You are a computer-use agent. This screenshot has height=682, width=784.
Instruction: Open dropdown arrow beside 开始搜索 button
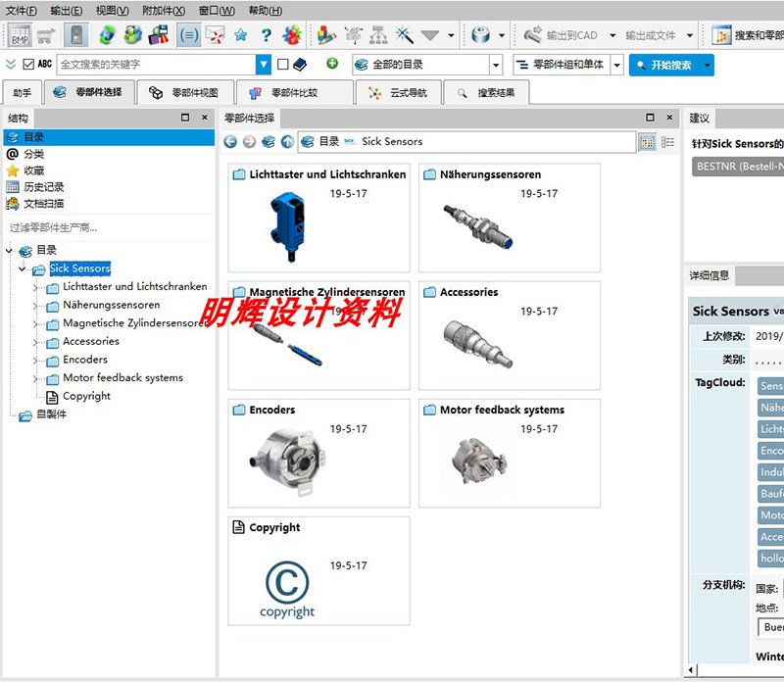(707, 65)
